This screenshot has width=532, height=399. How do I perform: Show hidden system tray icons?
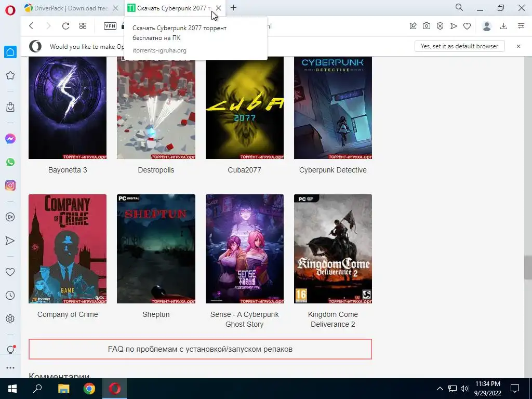tap(440, 389)
